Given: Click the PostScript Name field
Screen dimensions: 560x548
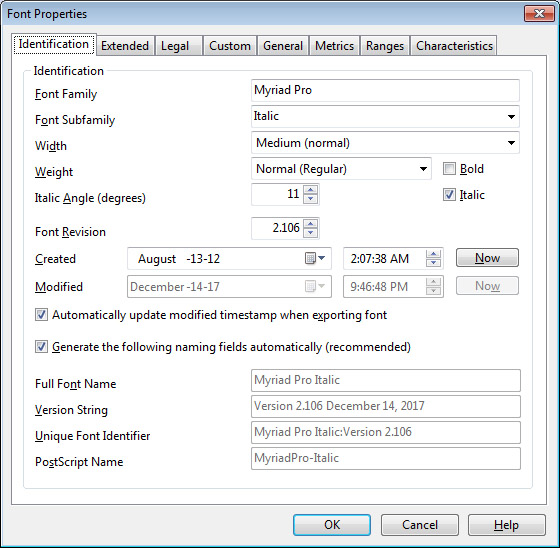Looking at the screenshot, I should (x=386, y=458).
